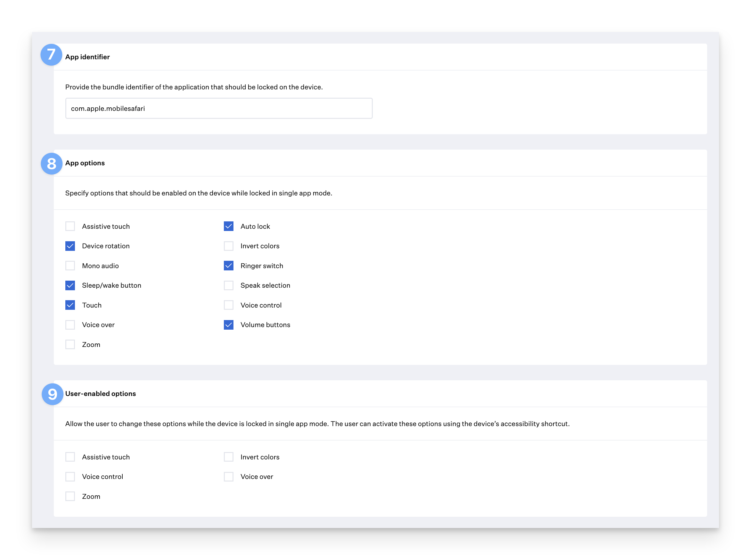The image size is (751, 560).
Task: Check Zoom under User-enabled options
Action: pyautogui.click(x=70, y=496)
